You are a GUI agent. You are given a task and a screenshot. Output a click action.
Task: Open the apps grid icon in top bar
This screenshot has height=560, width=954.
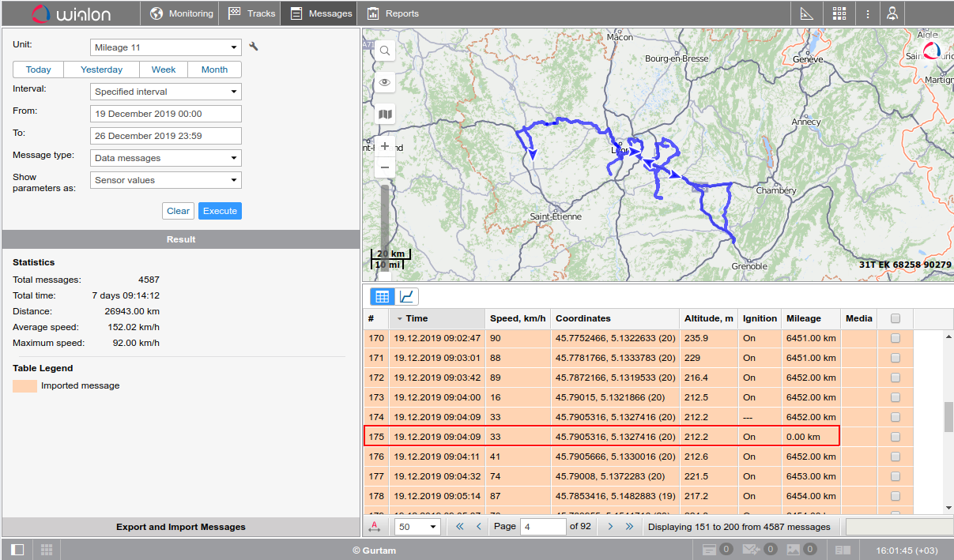pyautogui.click(x=839, y=13)
